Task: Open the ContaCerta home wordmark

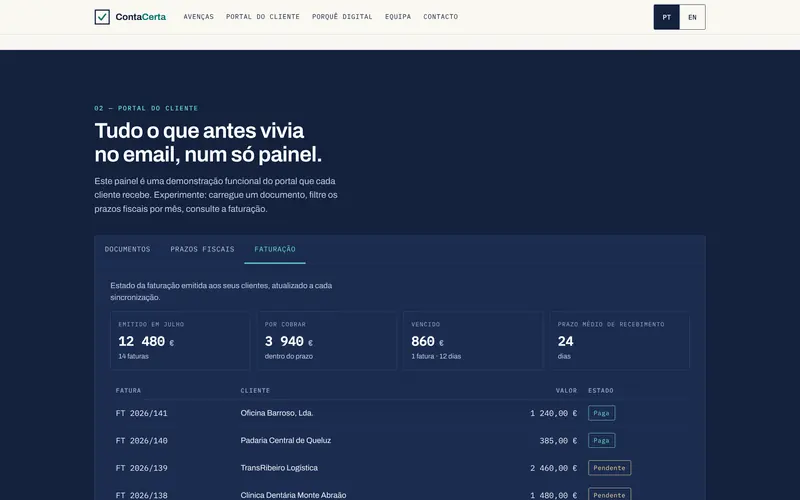Action: pos(140,17)
